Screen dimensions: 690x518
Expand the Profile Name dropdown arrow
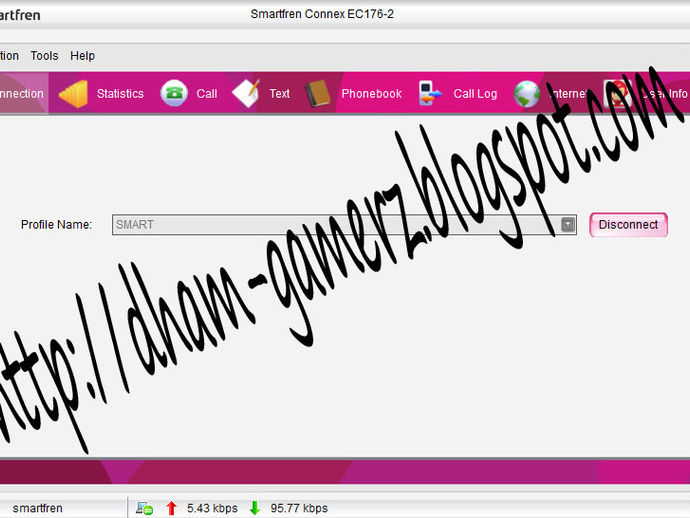(568, 224)
